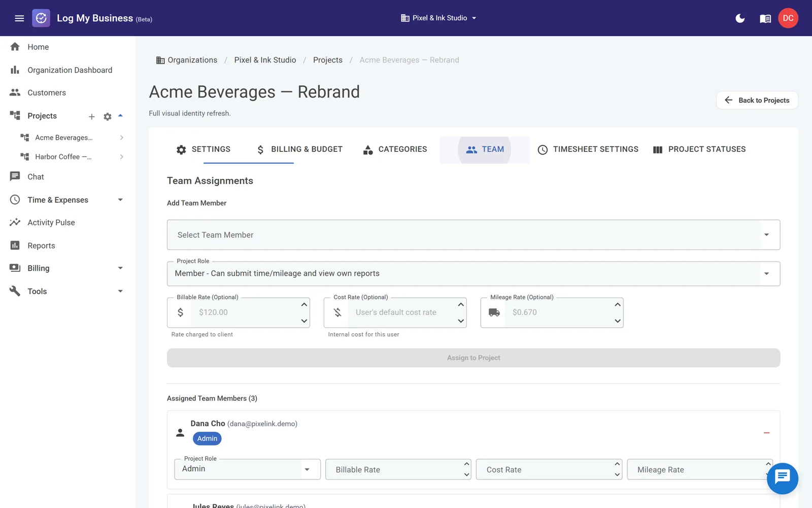Expand the Acme Beverages project chevron

coord(121,138)
